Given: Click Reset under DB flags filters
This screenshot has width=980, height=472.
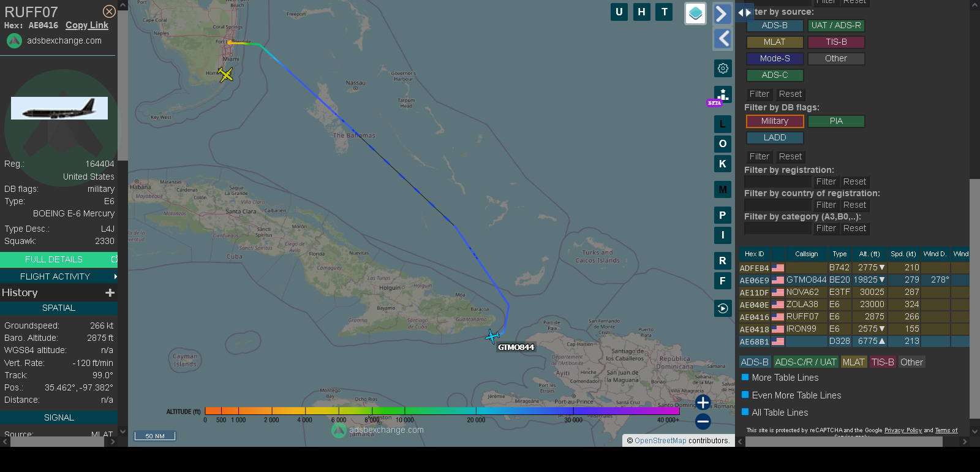Looking at the screenshot, I should (790, 157).
